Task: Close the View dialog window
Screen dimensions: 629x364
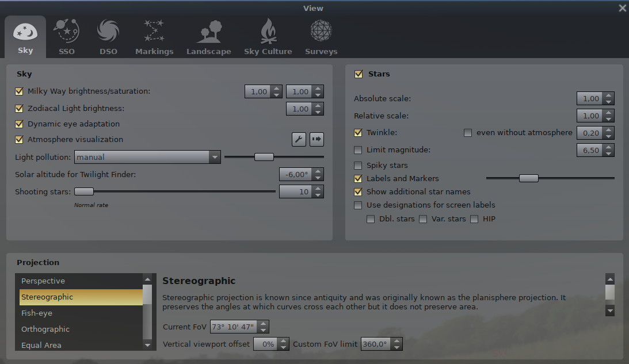Action: click(x=622, y=8)
